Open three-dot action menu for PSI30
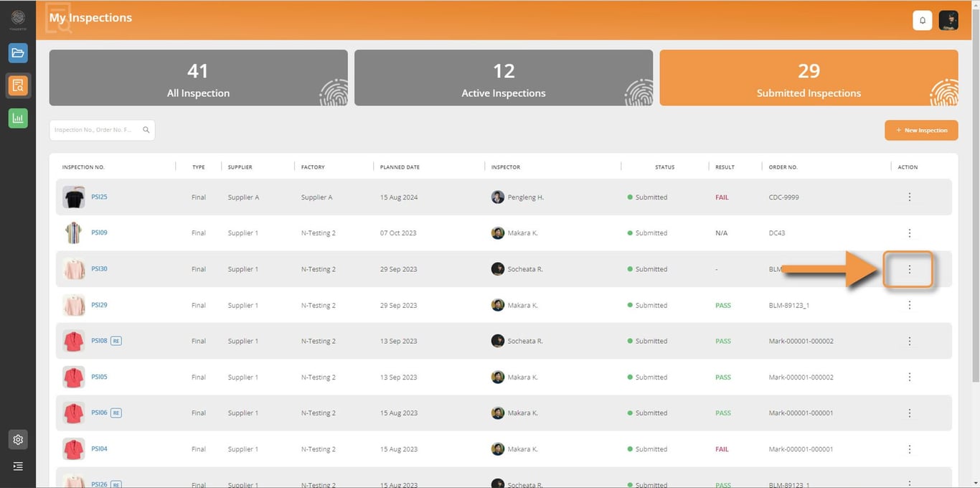This screenshot has width=980, height=488. pos(910,269)
